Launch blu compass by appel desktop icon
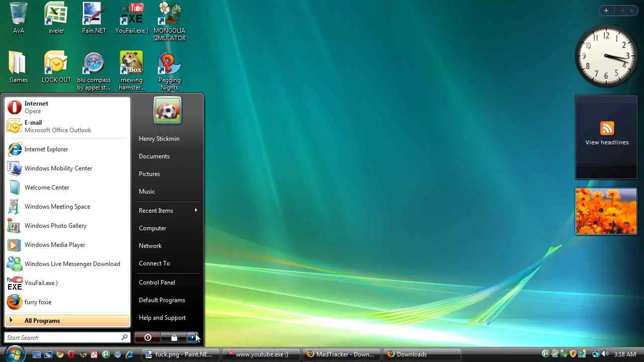This screenshot has height=362, width=644. (x=94, y=70)
